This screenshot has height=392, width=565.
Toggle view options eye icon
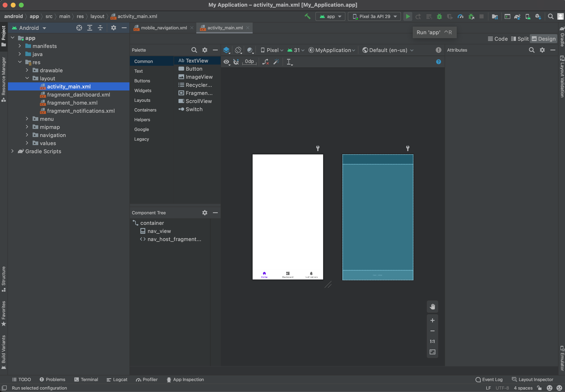click(226, 62)
